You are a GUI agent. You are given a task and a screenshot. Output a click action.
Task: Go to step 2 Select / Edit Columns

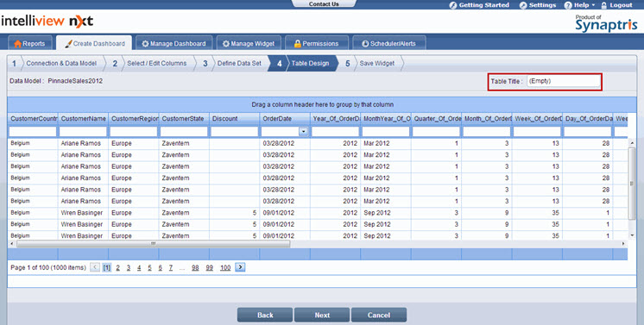coord(152,63)
